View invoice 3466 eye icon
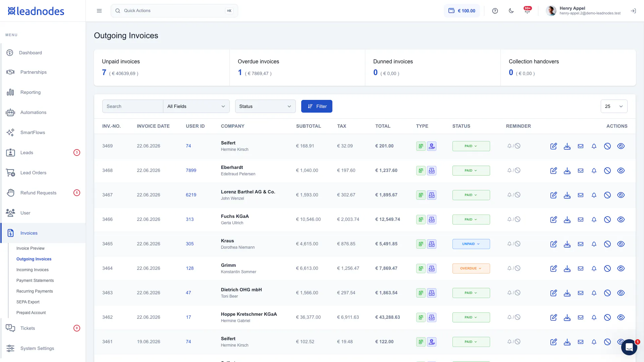The width and height of the screenshot is (644, 362). tap(621, 220)
